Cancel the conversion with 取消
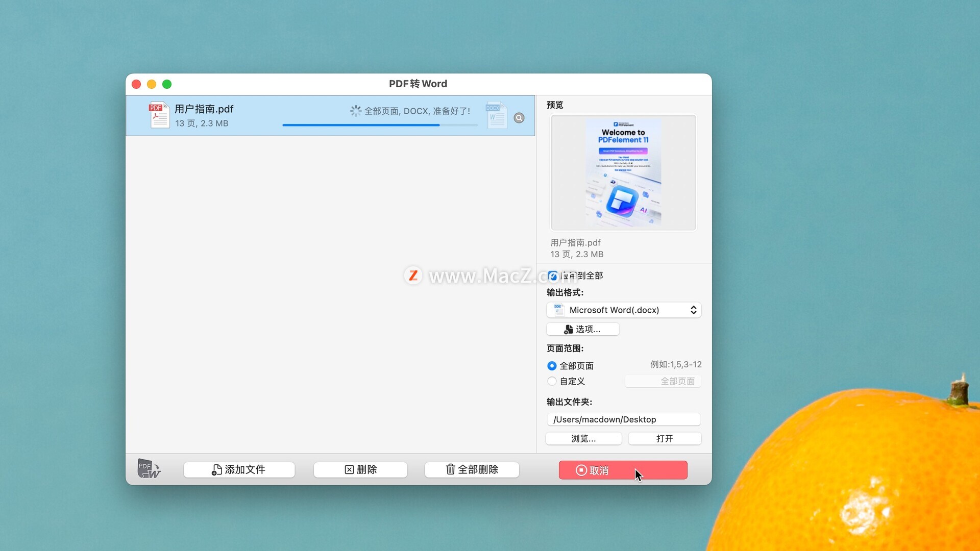Screen dimensions: 980x551 pos(623,470)
